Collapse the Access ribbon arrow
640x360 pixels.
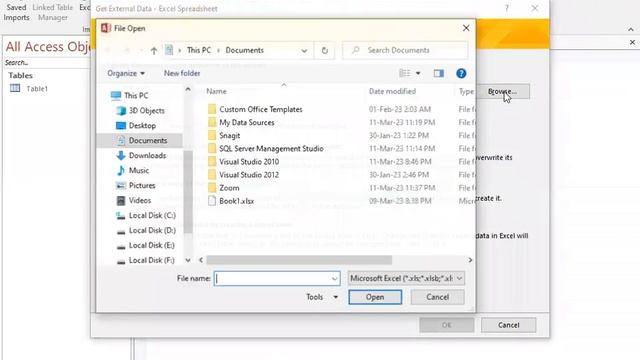coord(631,29)
